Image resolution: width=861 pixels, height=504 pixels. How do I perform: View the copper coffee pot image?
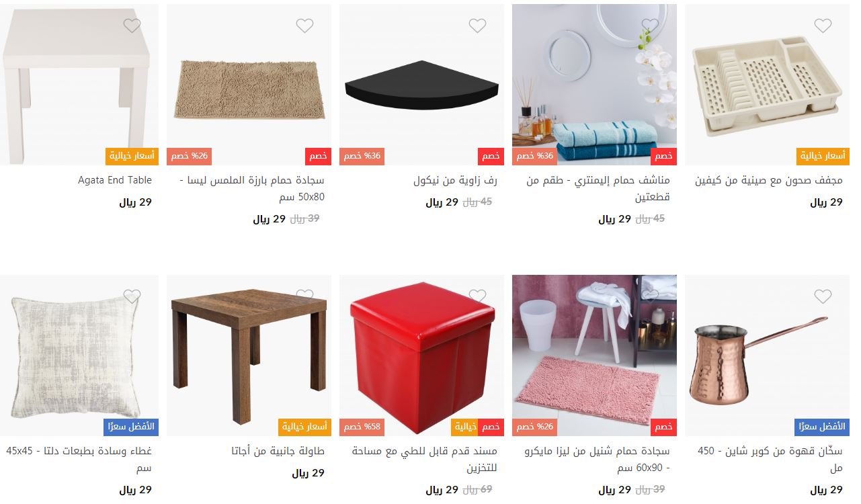point(767,355)
